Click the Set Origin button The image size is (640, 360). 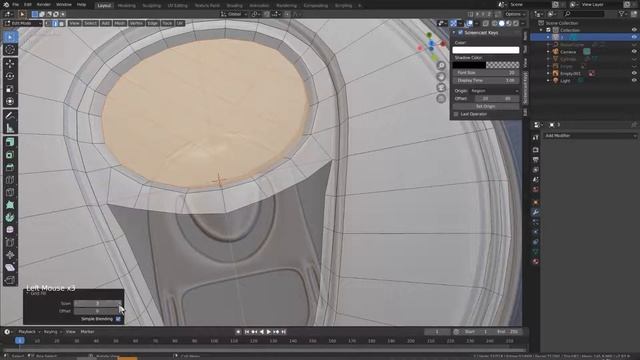(486, 107)
